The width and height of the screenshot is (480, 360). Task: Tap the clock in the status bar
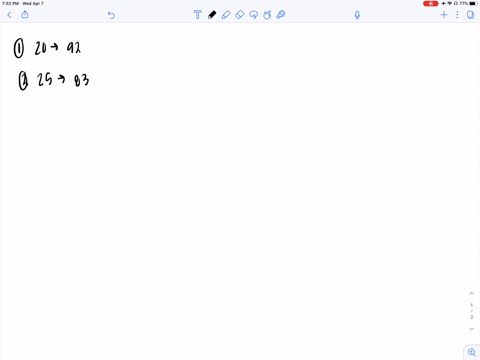click(x=10, y=3)
